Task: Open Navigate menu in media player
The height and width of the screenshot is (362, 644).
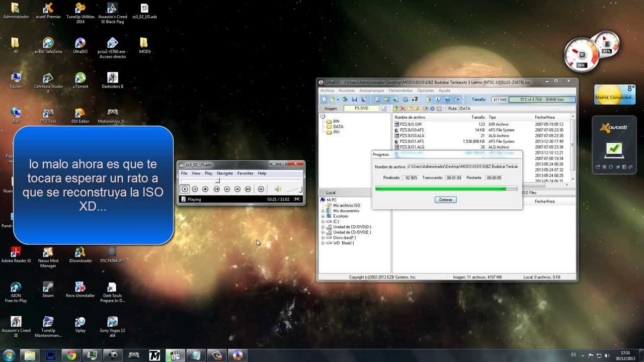Action: [225, 173]
